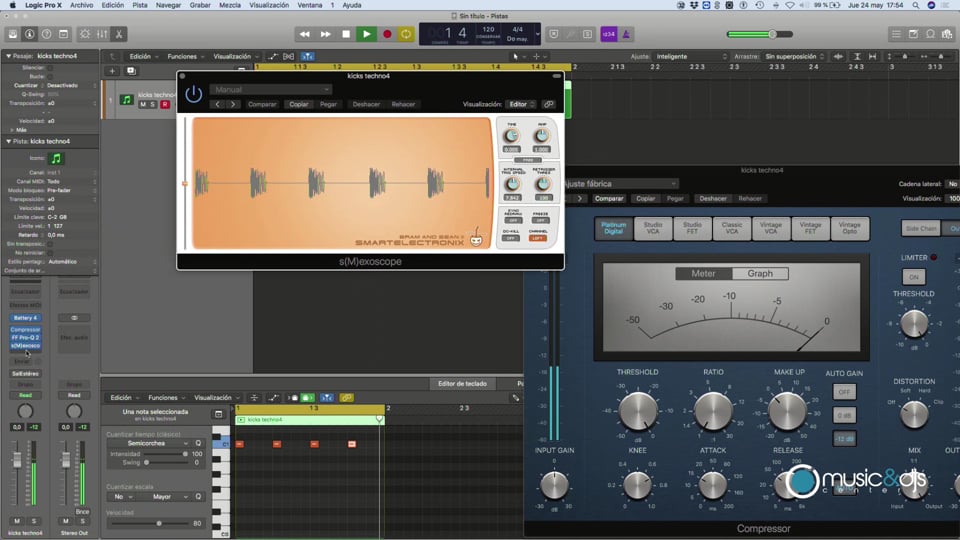The image size is (960, 540).
Task: Toggle s(M)exoscope plugin power button
Action: 193,94
